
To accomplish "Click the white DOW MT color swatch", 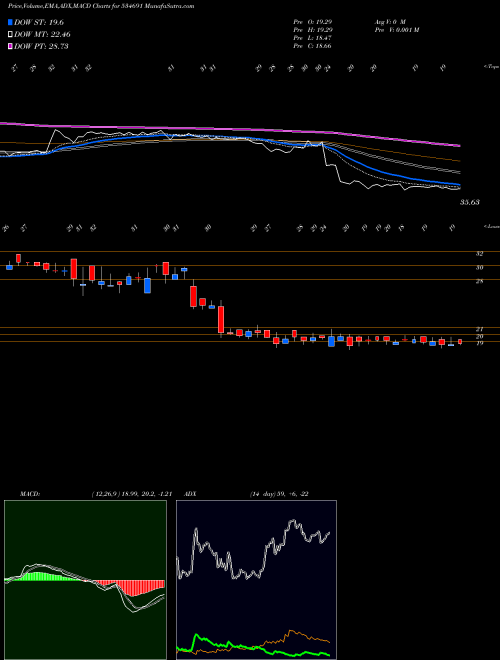I will (x=10, y=35).
